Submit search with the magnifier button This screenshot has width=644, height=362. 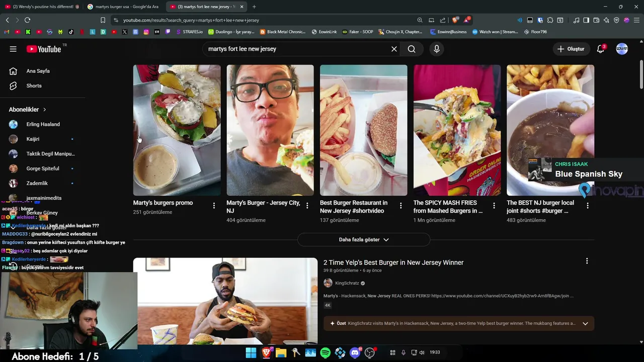point(412,49)
